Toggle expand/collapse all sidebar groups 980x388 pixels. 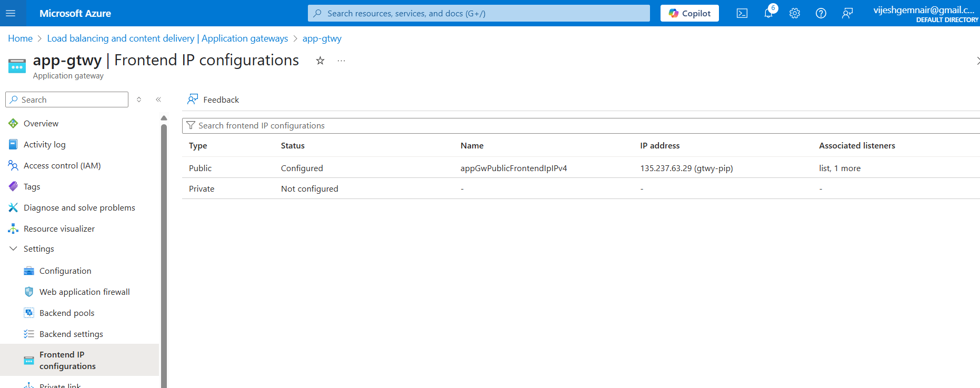[x=139, y=100]
